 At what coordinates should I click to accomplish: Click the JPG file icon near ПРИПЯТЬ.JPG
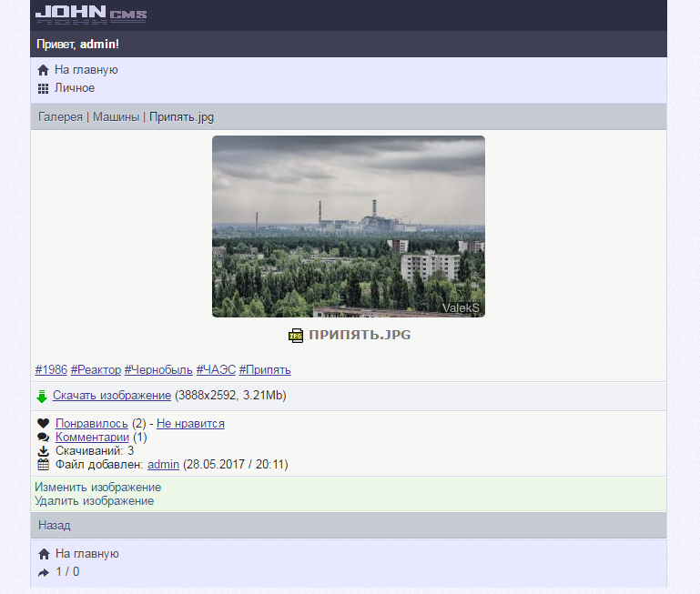pos(296,336)
